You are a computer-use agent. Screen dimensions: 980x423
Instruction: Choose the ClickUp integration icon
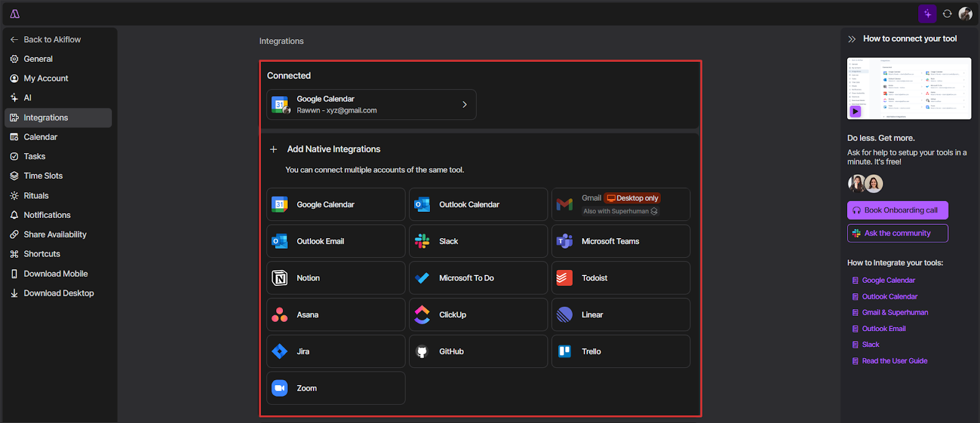click(x=422, y=315)
